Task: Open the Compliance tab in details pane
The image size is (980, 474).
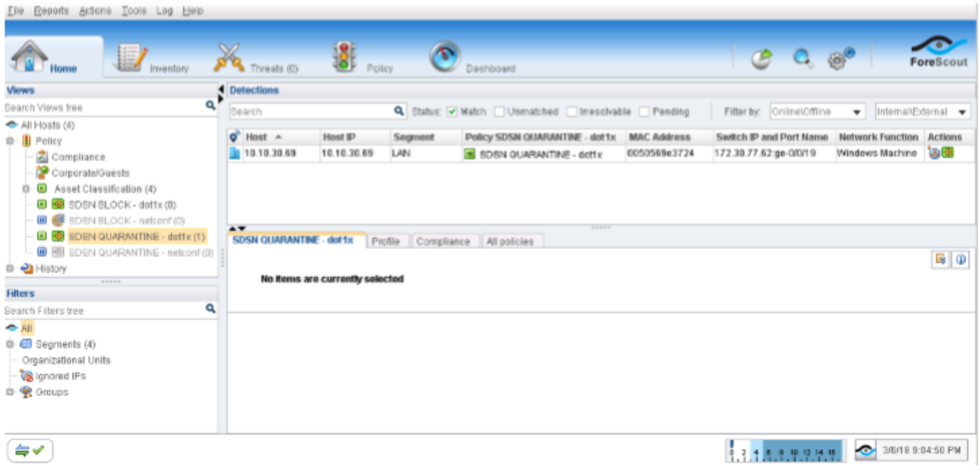Action: [443, 241]
